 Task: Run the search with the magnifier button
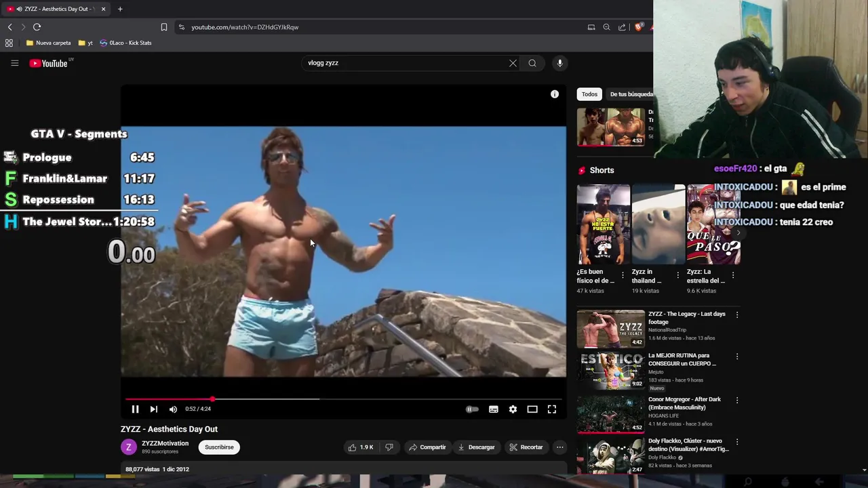532,63
